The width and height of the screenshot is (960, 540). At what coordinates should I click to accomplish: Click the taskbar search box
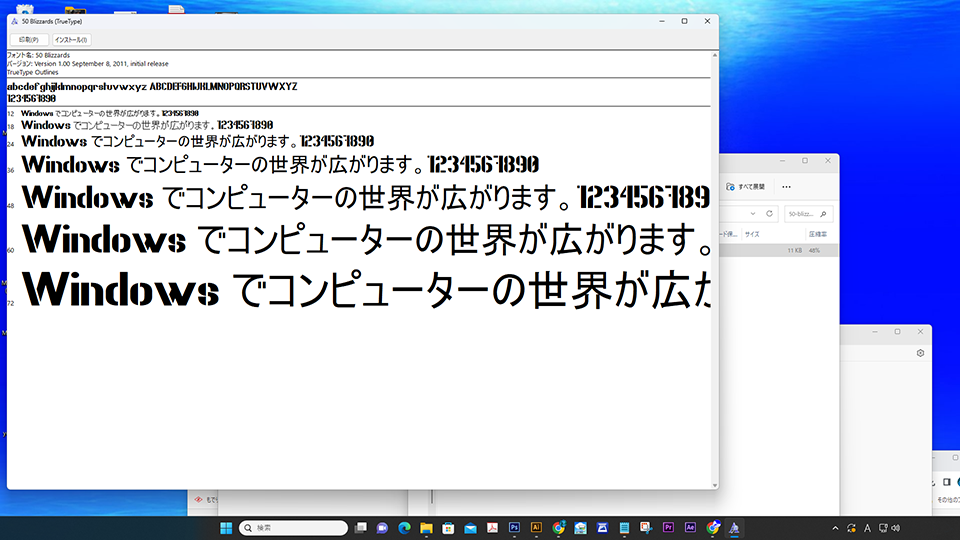coord(292,527)
